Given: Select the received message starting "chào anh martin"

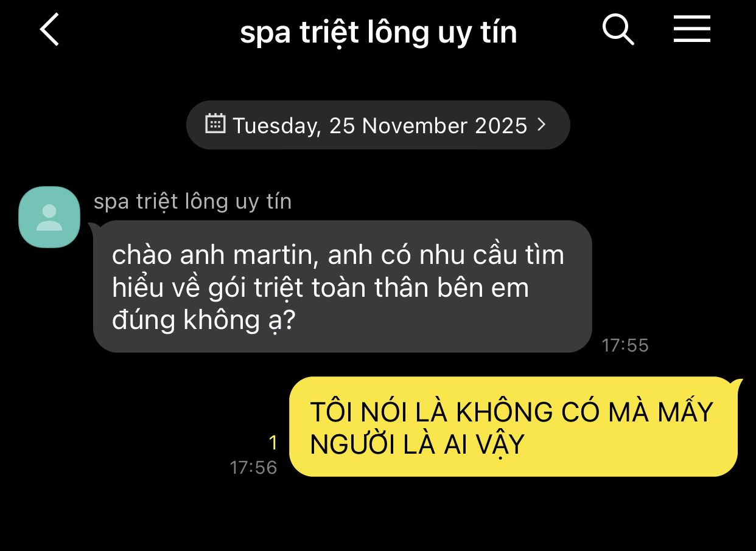Looking at the screenshot, I should tap(342, 286).
